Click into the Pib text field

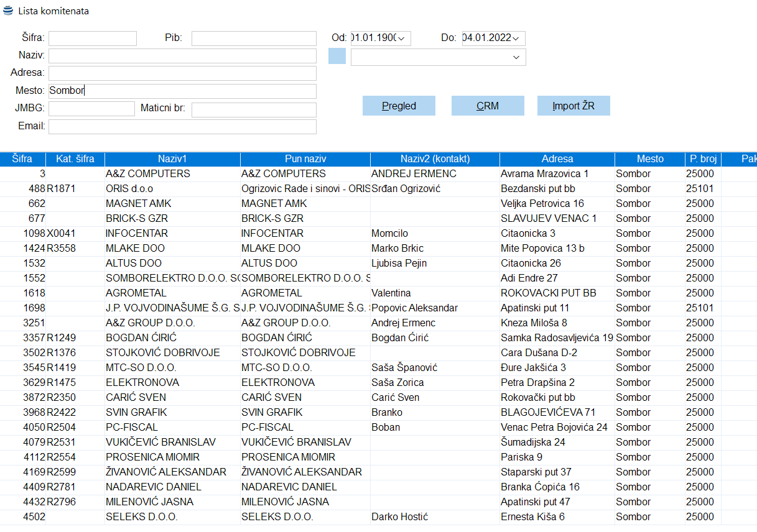point(254,39)
